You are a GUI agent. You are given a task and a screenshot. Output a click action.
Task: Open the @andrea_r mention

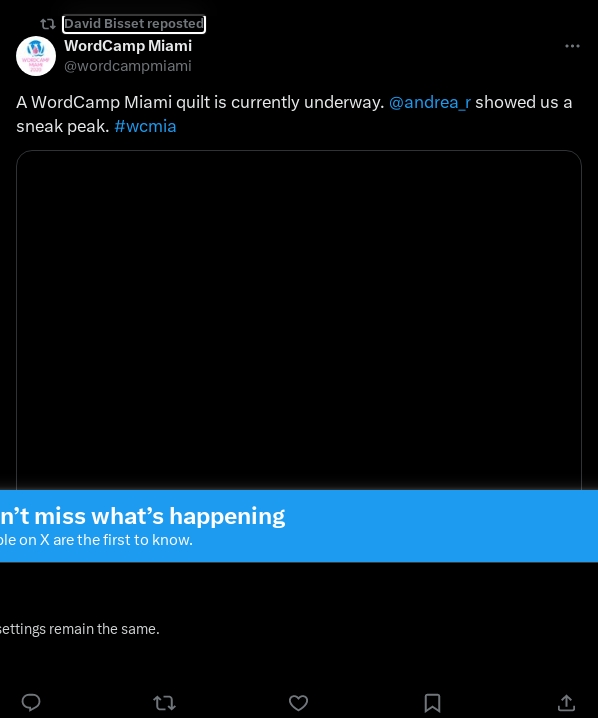coord(429,102)
